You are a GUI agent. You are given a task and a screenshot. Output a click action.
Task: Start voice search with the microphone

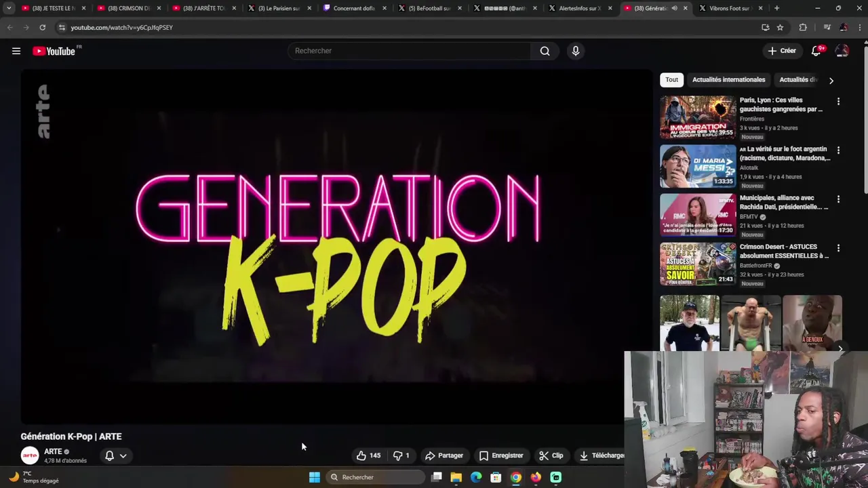tap(575, 51)
